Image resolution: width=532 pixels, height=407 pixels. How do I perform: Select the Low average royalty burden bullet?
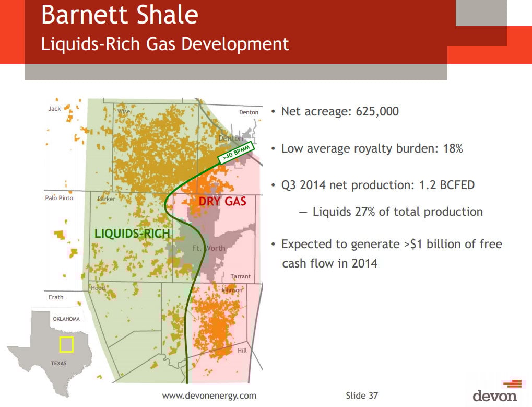(x=372, y=148)
